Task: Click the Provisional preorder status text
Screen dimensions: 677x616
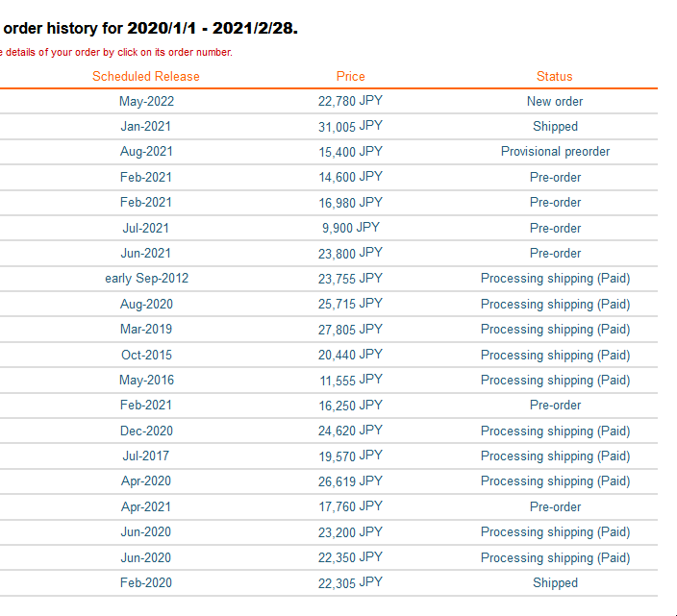Action: click(x=555, y=152)
